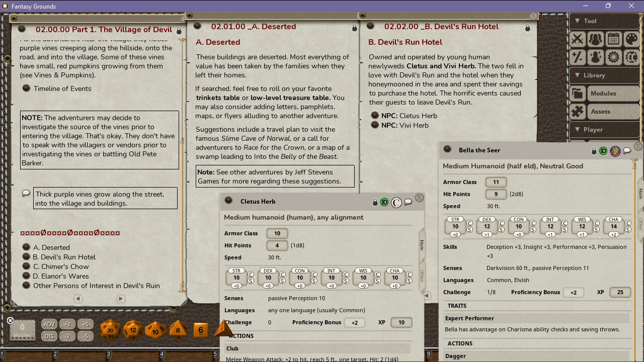Open the color palette tool in sidebar
644x362 pixels.
pos(631,39)
